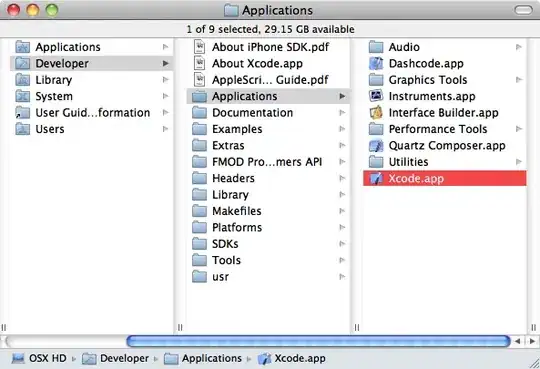
Task: Select the Applications row in first column
Action: (x=92, y=47)
